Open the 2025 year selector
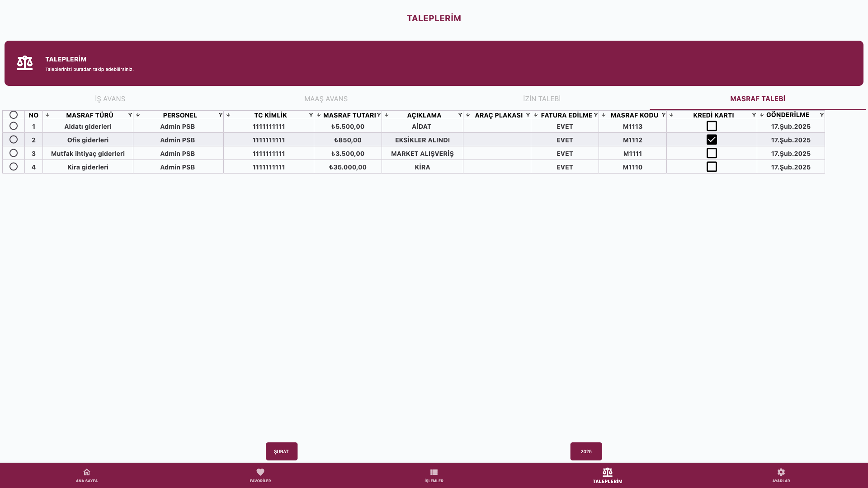Image resolution: width=868 pixels, height=488 pixels. click(x=586, y=451)
